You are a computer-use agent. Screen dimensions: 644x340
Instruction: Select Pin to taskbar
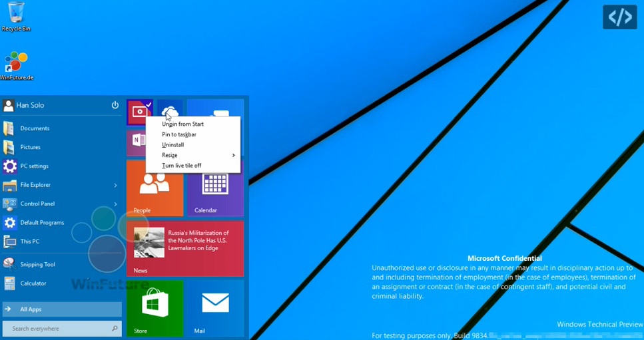click(193, 134)
